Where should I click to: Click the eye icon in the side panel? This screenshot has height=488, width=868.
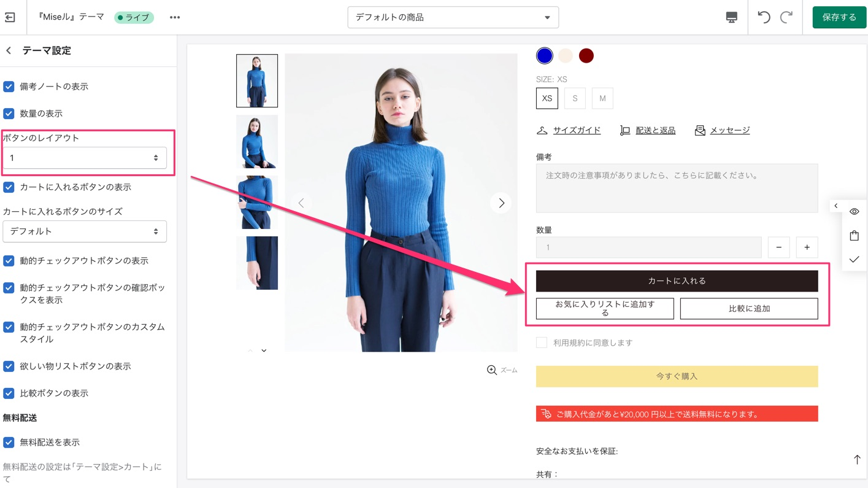coord(854,212)
